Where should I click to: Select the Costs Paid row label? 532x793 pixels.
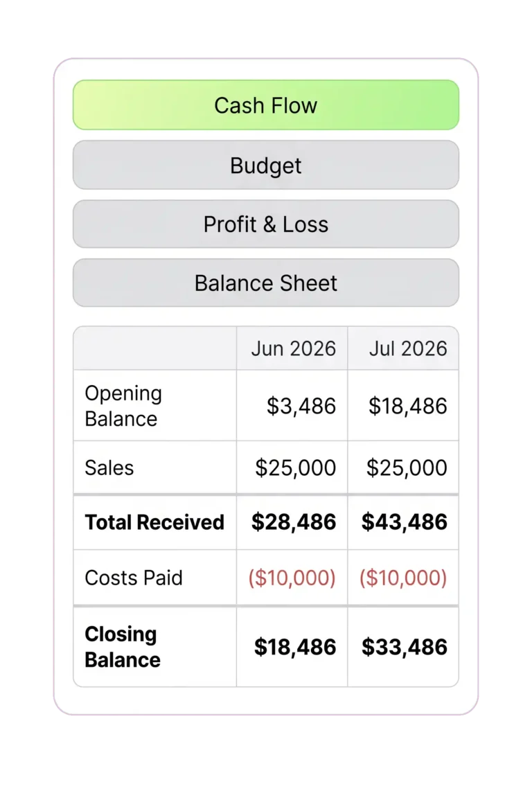pos(134,578)
